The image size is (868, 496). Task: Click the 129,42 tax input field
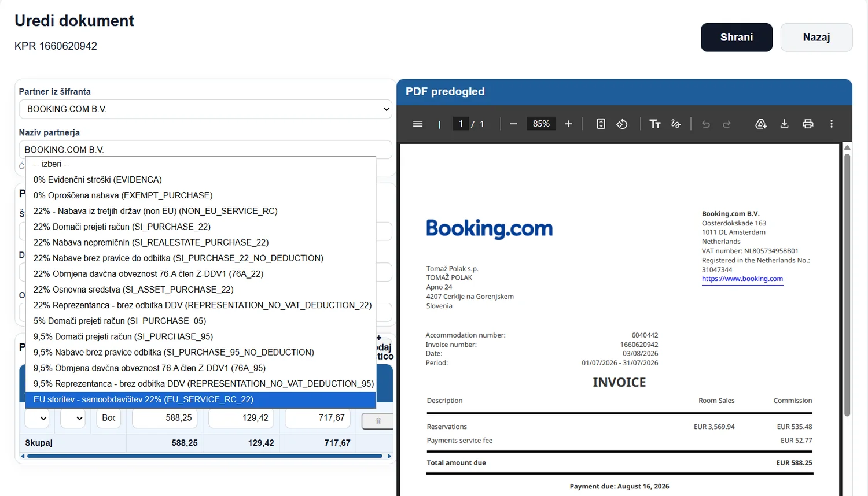[241, 417]
